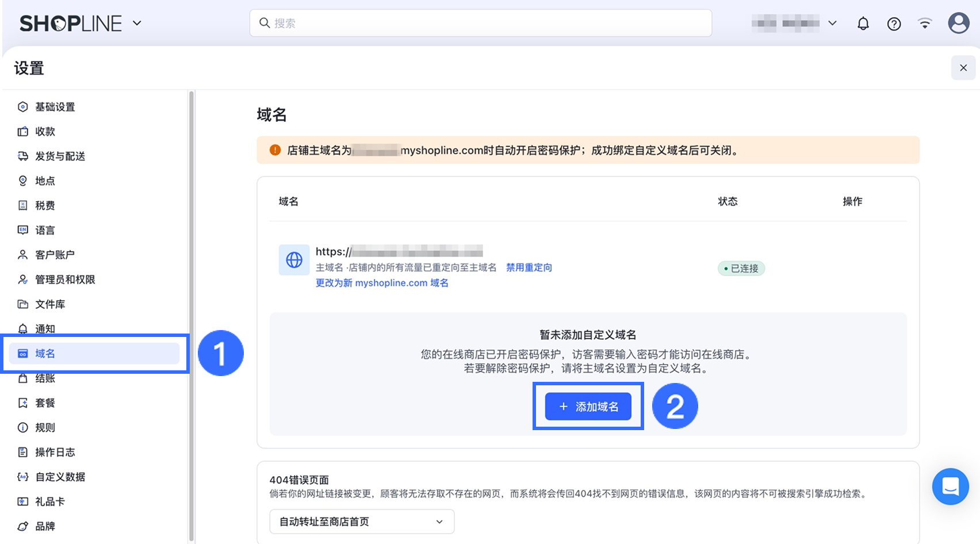This screenshot has height=544, width=980.
Task: Open the 礼品卡 settings page
Action: click(x=49, y=501)
